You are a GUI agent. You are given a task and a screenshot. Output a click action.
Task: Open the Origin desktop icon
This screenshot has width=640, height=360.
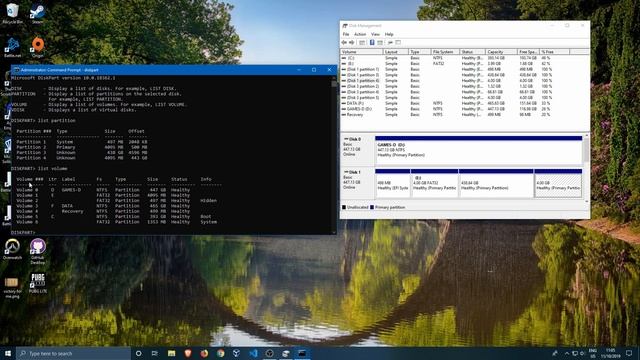(38, 47)
